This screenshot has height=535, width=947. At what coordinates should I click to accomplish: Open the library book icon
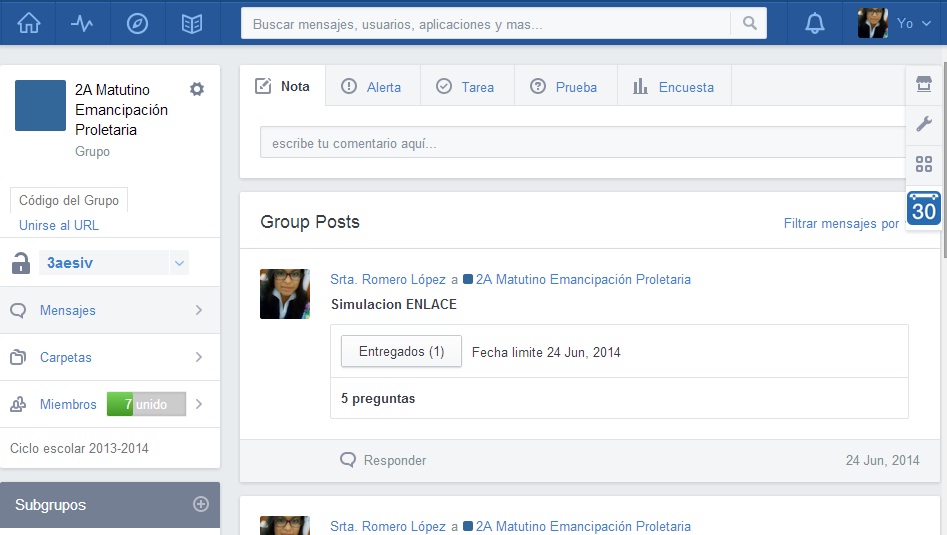pos(192,23)
